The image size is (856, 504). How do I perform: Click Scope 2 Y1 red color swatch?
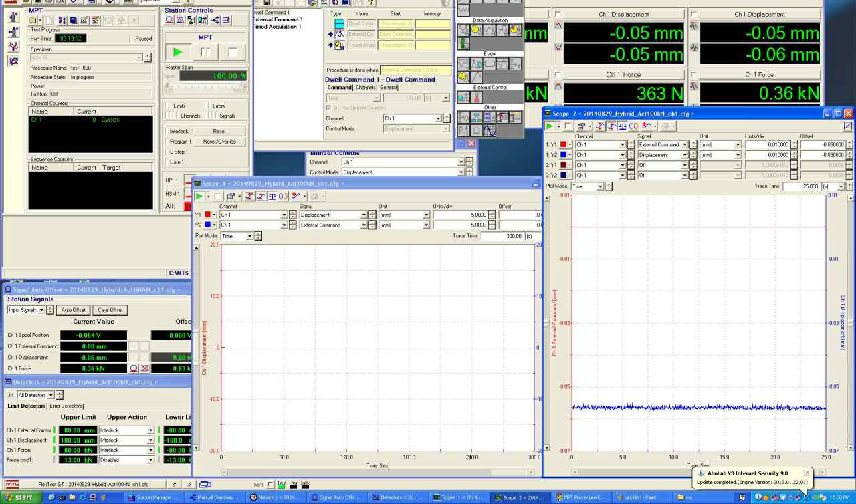pyautogui.click(x=564, y=144)
